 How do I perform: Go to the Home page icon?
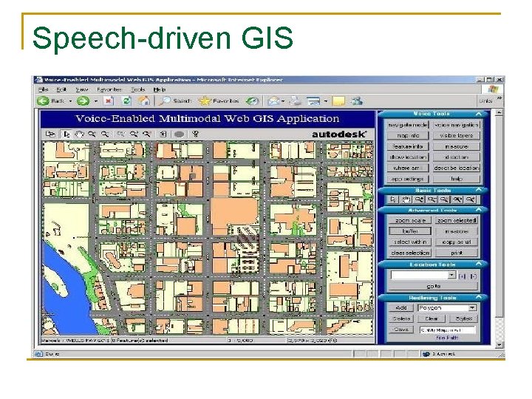click(x=144, y=100)
